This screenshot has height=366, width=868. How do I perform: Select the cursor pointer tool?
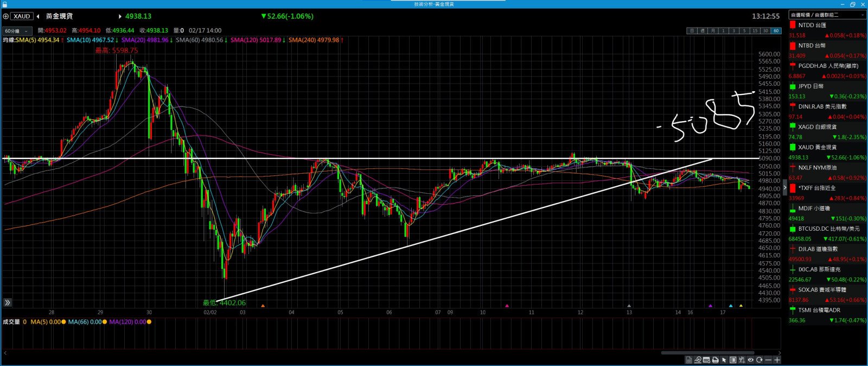point(724,360)
